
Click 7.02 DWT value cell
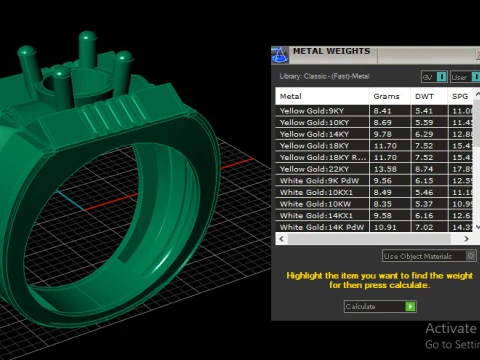tap(429, 227)
